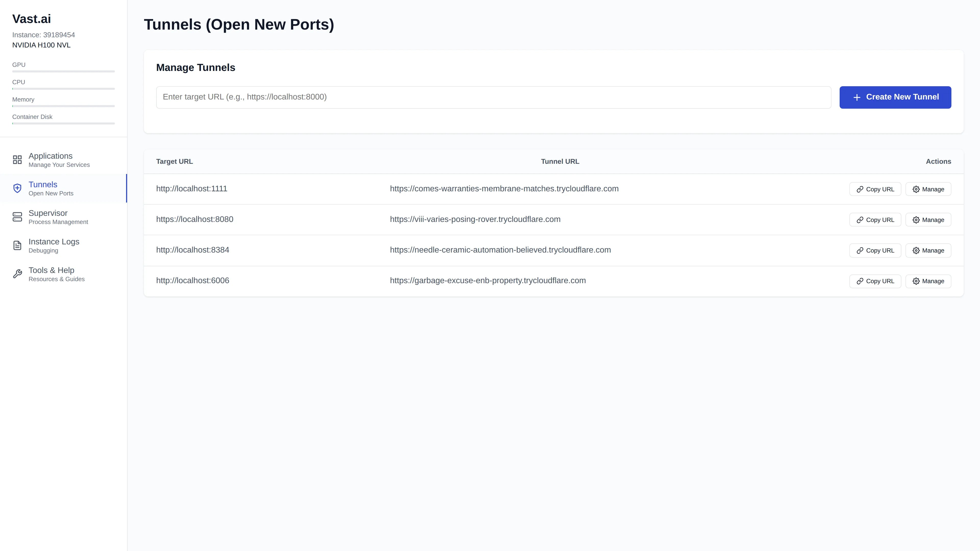Manage the comes-warranties-membrane-matches tunnel
Screen dimensions: 980x551
click(928, 189)
